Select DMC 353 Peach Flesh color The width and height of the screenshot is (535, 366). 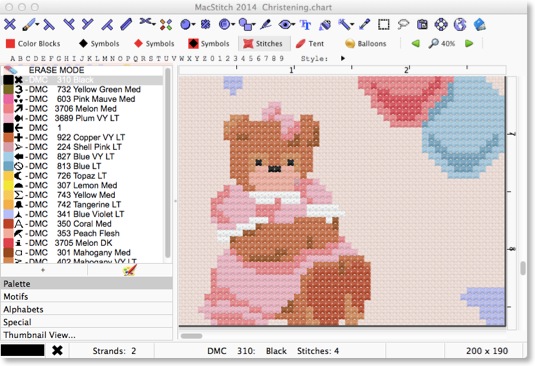pos(83,233)
